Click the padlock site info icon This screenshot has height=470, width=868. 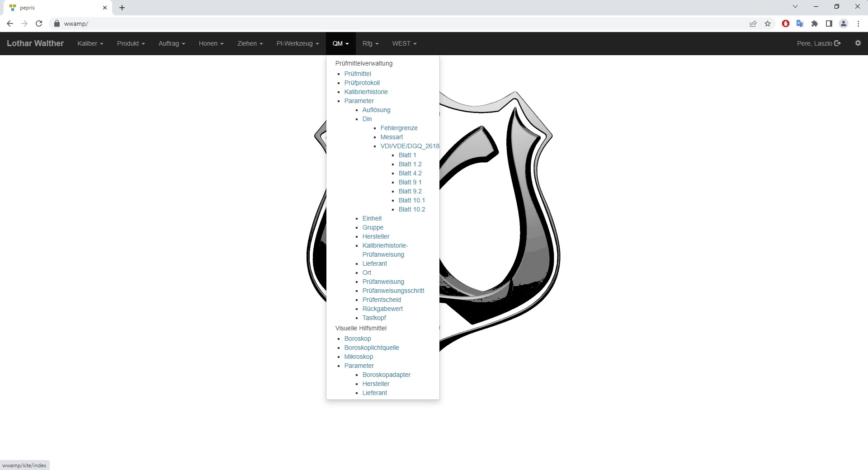(57, 23)
